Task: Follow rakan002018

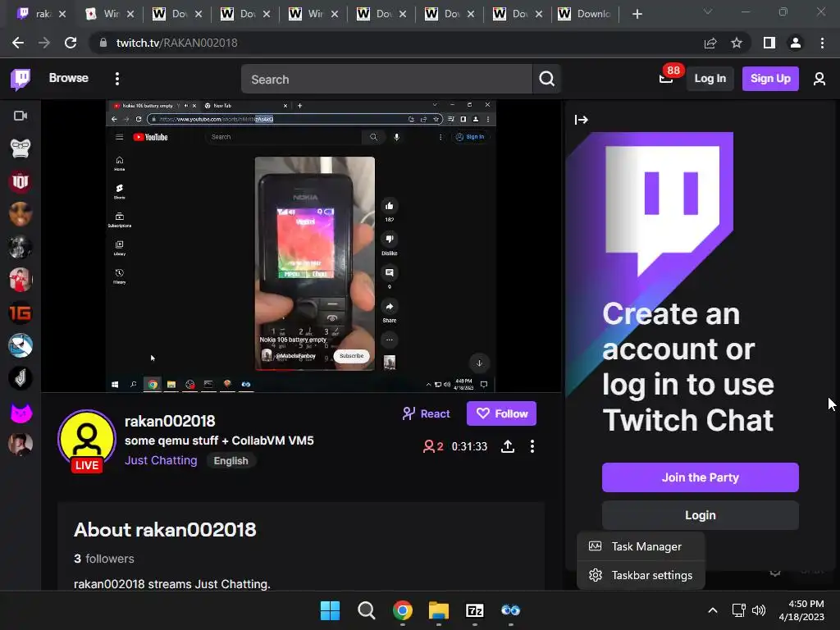Action: click(501, 413)
